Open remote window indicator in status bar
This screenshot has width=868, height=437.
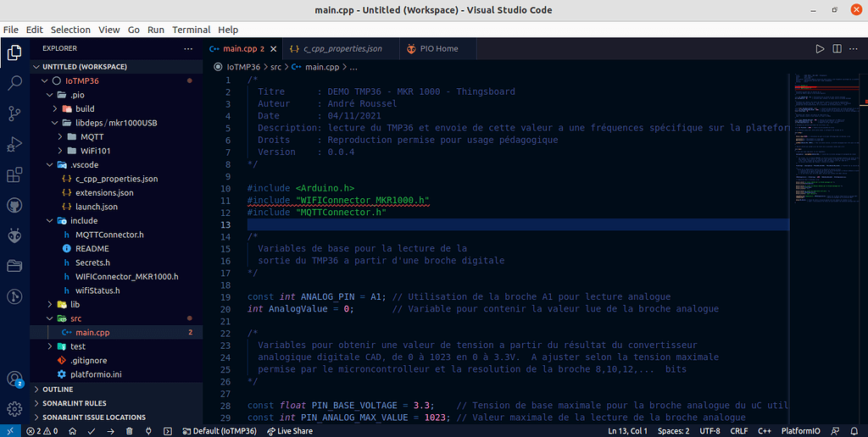coord(10,431)
